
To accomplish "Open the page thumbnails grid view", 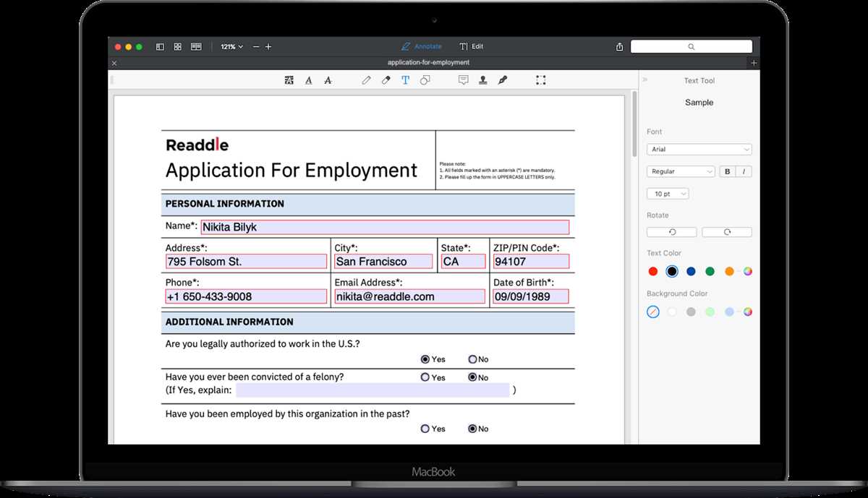I will click(178, 46).
